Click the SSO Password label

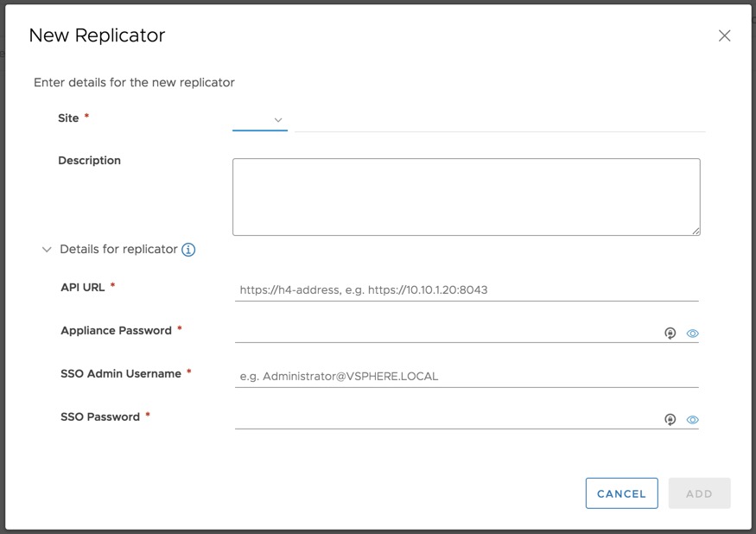coord(100,416)
